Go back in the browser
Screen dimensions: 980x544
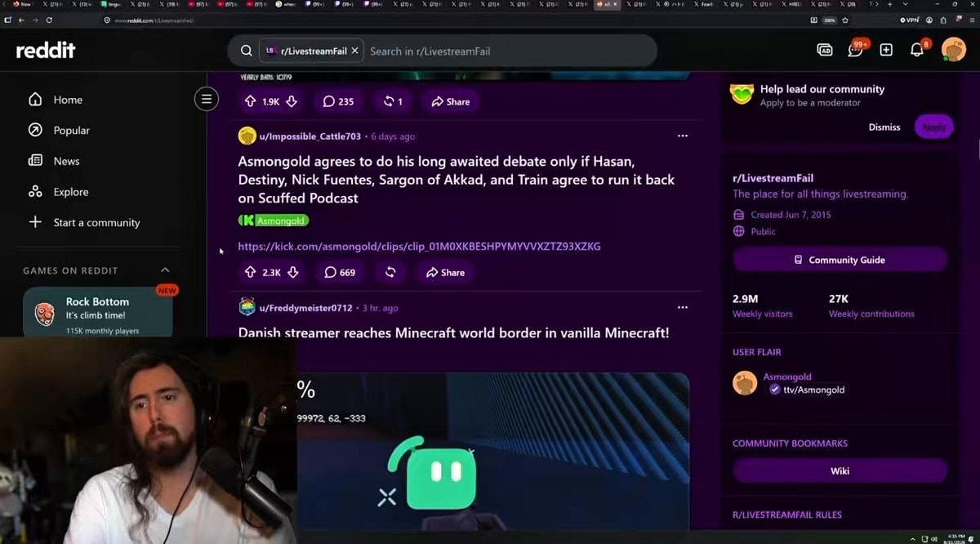20,20
